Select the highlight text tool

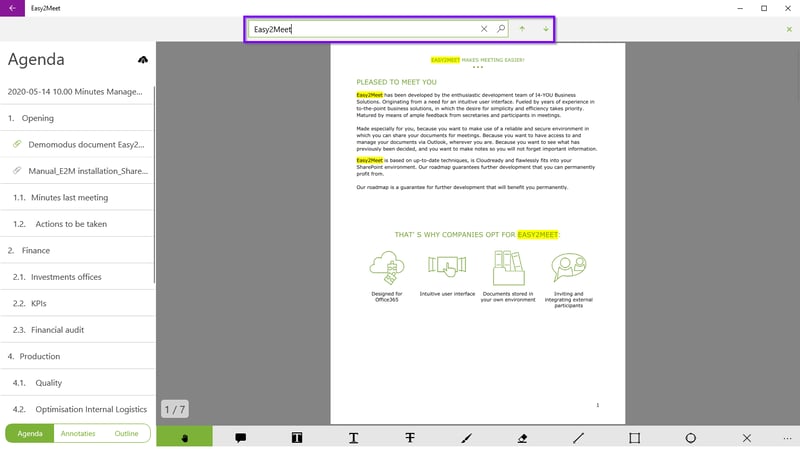(297, 437)
